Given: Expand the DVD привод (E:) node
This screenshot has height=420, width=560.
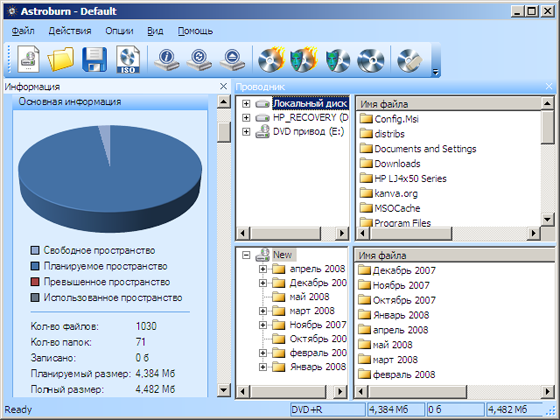Looking at the screenshot, I should pyautogui.click(x=246, y=132).
